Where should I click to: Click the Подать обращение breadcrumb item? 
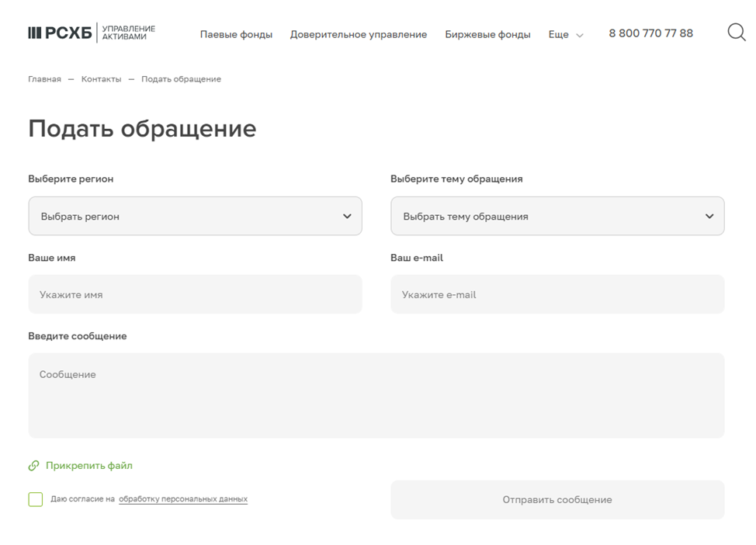point(181,79)
